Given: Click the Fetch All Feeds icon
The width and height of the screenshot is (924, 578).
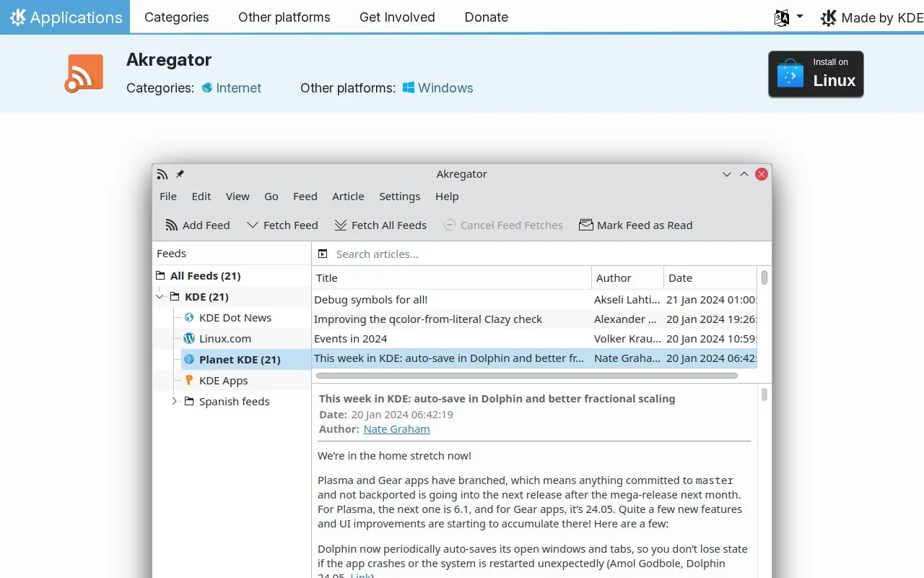Looking at the screenshot, I should coord(341,225).
